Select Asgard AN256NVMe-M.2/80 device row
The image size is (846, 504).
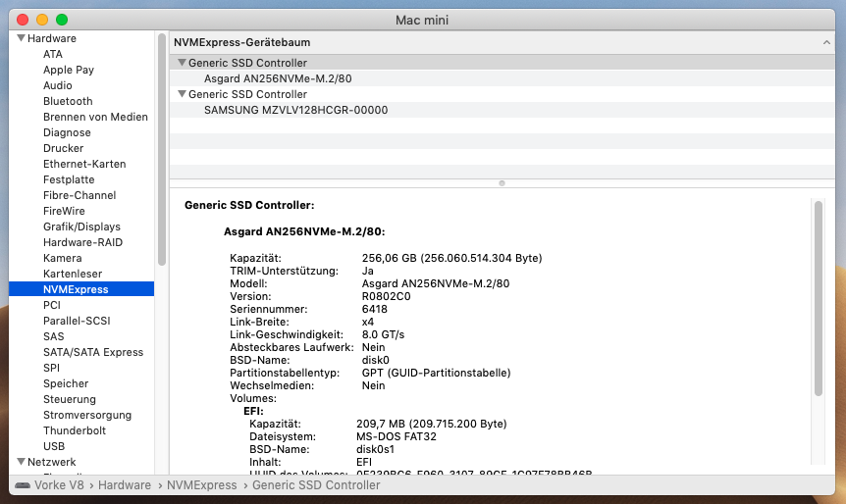click(x=502, y=78)
